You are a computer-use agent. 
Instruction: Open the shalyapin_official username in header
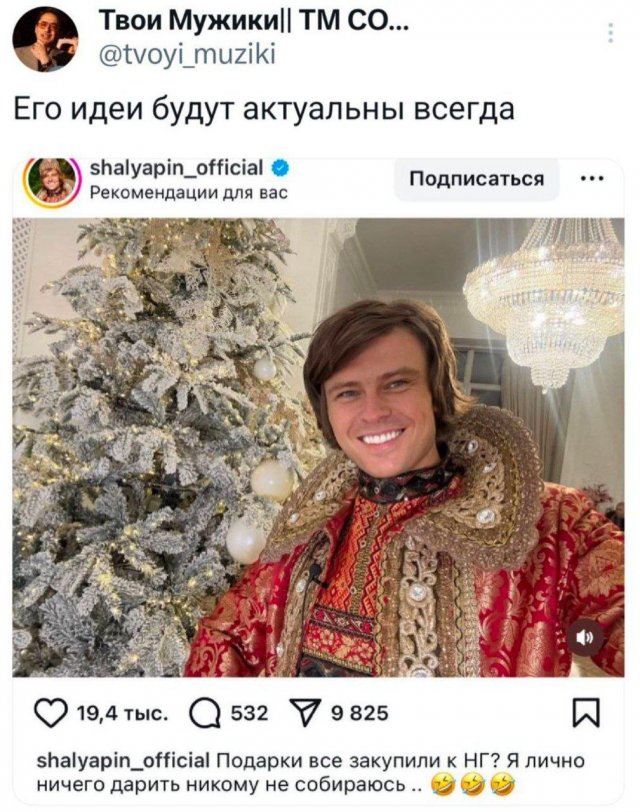(x=177, y=168)
